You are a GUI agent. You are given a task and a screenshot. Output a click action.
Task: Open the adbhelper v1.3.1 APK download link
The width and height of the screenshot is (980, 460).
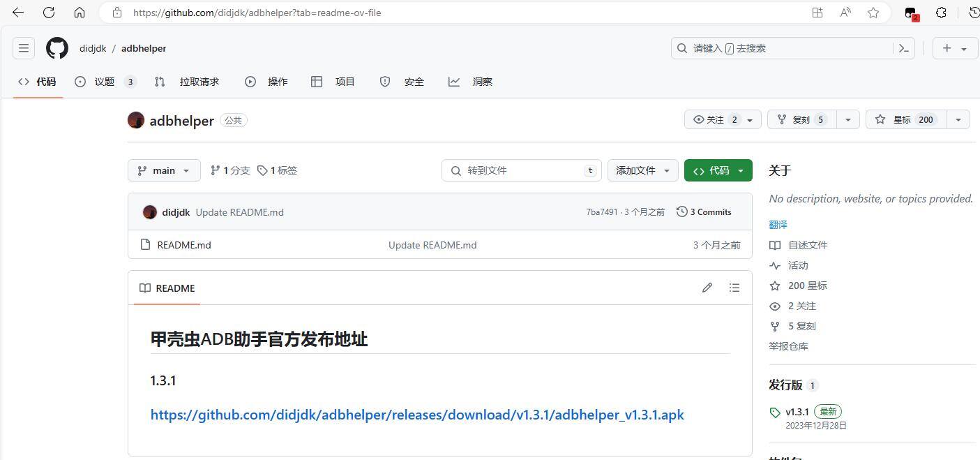[417, 415]
